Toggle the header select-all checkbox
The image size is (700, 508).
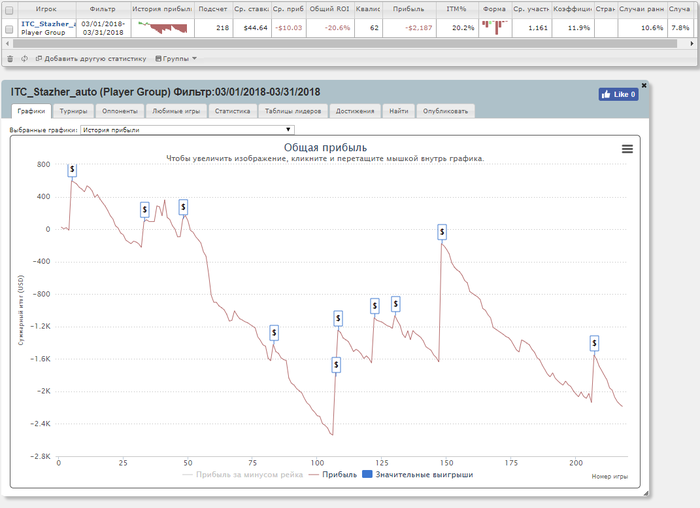pyautogui.click(x=9, y=9)
